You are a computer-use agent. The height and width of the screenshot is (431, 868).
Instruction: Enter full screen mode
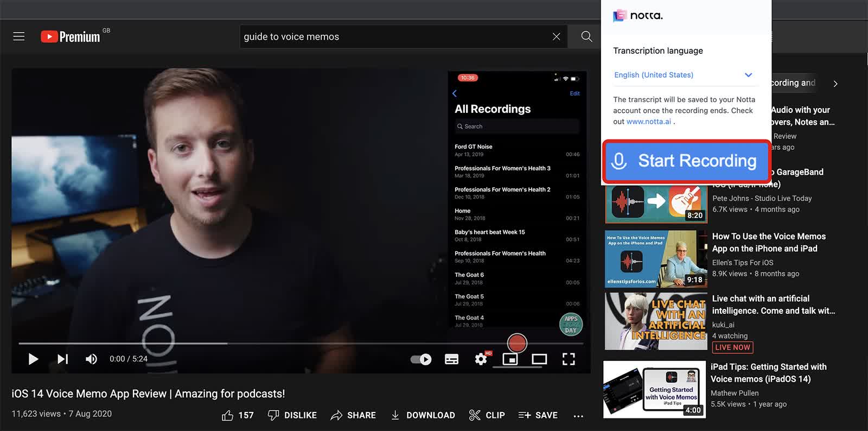(569, 359)
